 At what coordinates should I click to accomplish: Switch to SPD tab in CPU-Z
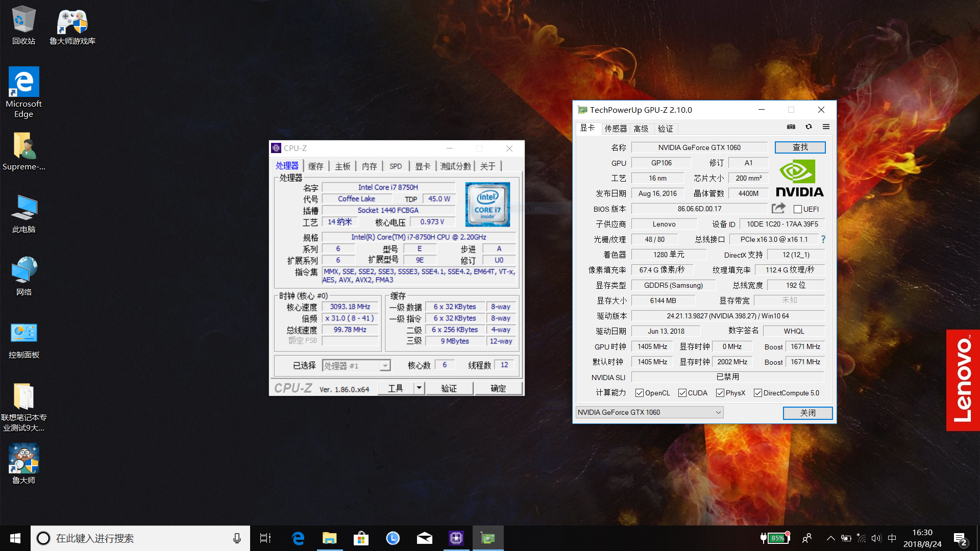[x=396, y=166]
